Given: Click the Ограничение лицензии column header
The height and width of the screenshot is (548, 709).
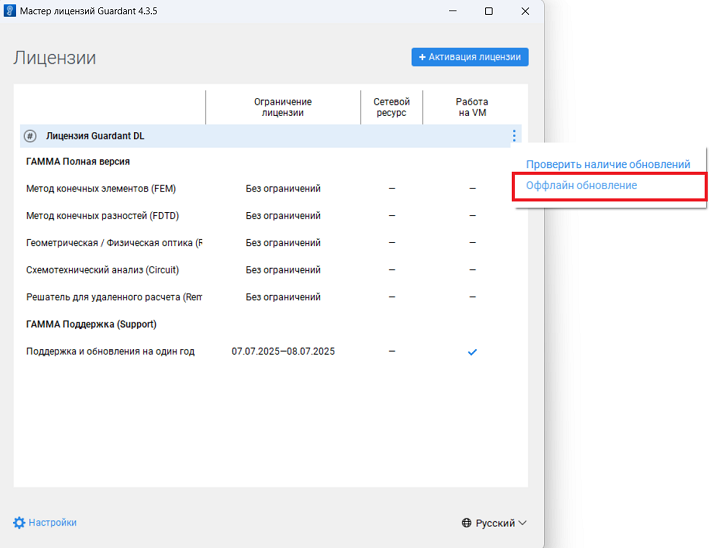Looking at the screenshot, I should point(282,107).
